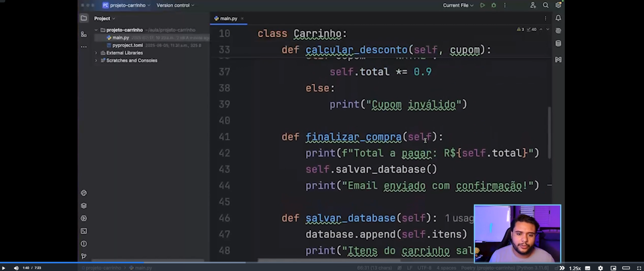The image size is (644, 271).
Task: Play the video
Action: (x=4, y=268)
